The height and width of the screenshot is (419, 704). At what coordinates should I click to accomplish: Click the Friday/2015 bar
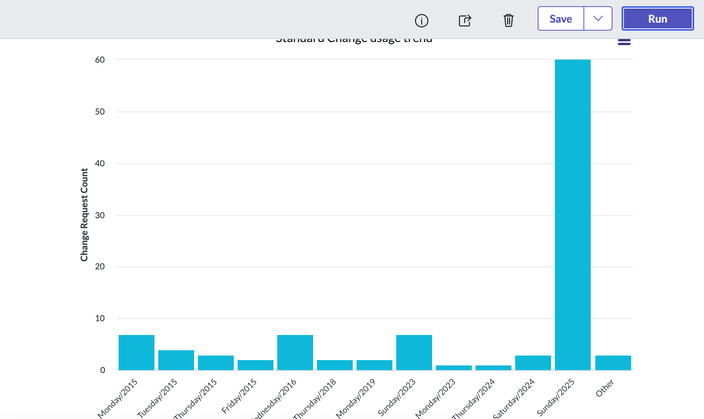click(x=255, y=365)
